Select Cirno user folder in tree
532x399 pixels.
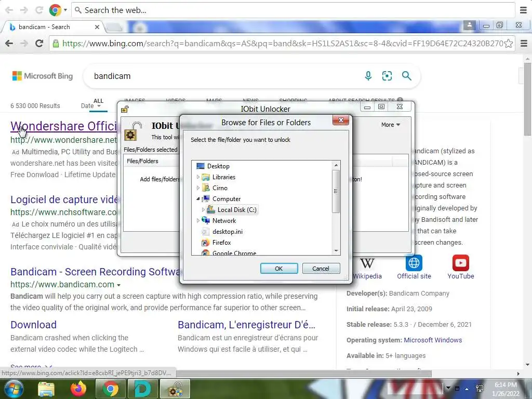215,188
